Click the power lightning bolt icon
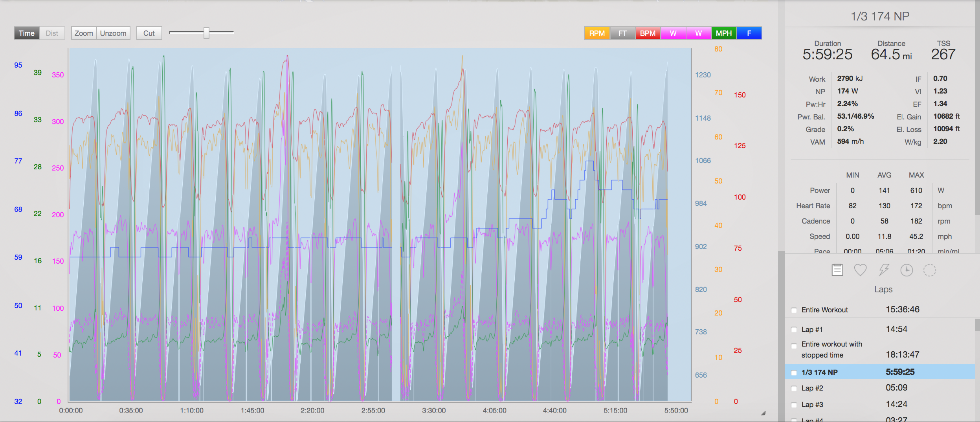 point(883,270)
